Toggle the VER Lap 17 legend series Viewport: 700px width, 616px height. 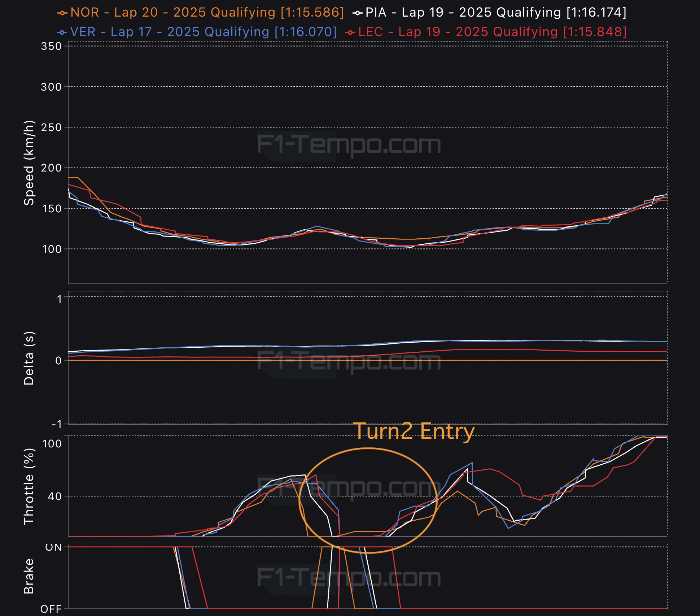pos(203,32)
